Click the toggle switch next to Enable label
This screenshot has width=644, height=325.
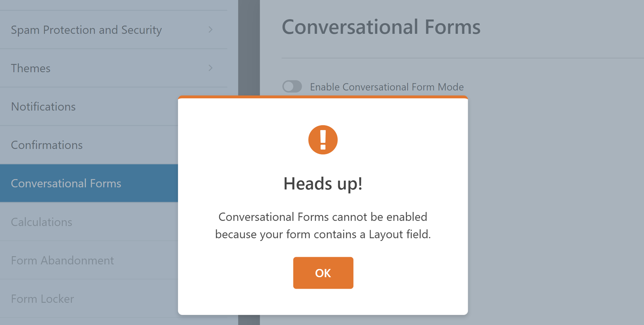coord(292,86)
